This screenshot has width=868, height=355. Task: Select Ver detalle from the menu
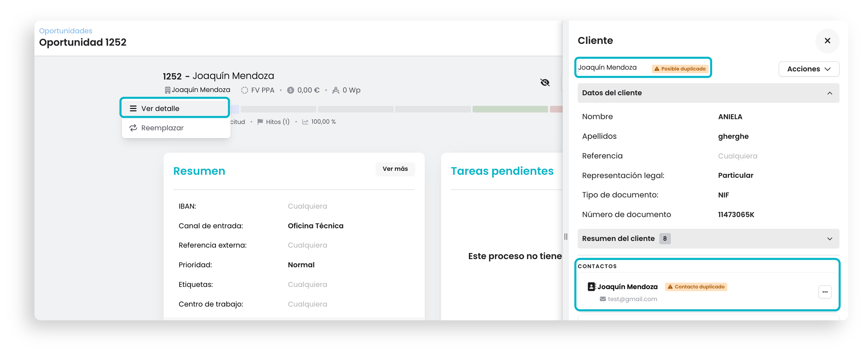(x=175, y=108)
